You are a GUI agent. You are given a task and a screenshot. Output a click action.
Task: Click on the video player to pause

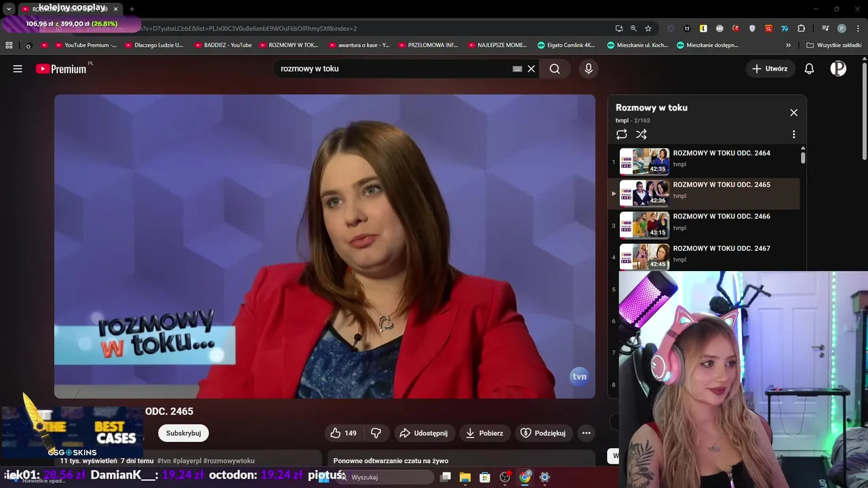(x=325, y=246)
